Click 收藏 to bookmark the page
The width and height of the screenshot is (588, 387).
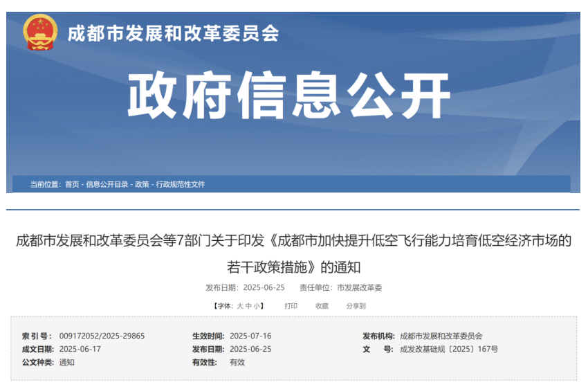(x=322, y=306)
